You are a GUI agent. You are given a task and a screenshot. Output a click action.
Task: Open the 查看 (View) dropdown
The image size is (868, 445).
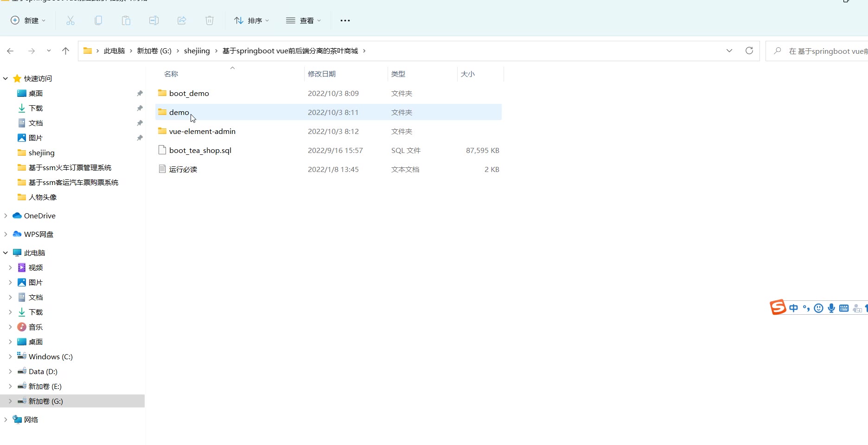point(304,20)
